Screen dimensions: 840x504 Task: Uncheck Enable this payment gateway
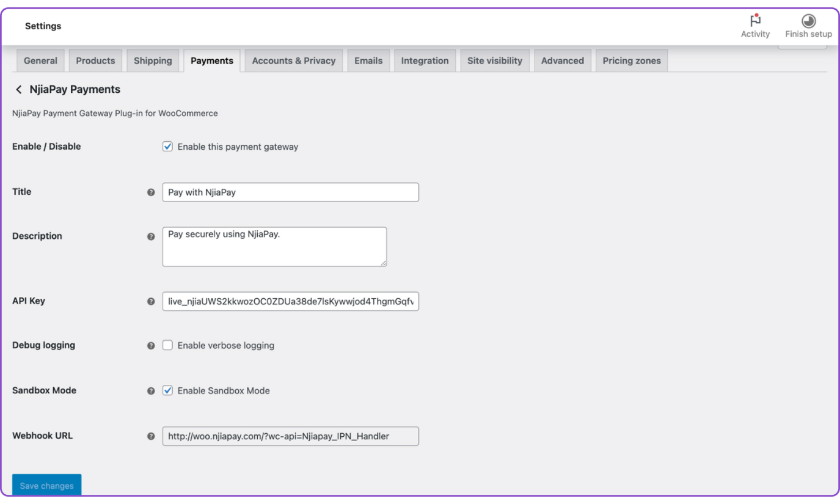click(167, 147)
